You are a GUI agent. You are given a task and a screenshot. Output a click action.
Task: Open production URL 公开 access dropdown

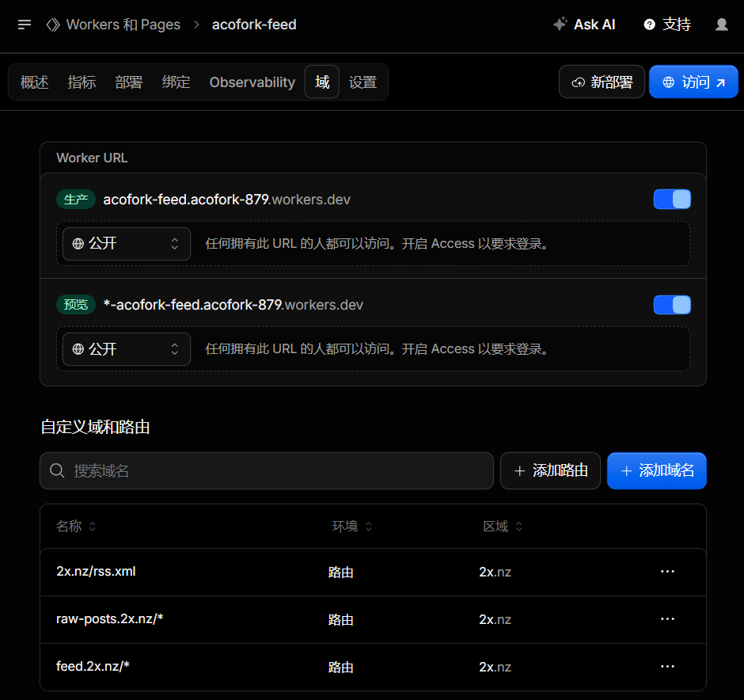(127, 244)
